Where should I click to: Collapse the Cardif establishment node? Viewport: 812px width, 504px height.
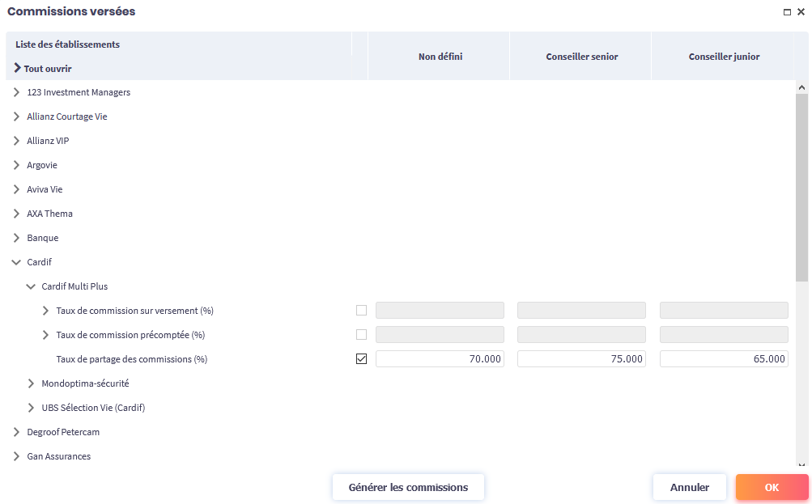tap(17, 262)
